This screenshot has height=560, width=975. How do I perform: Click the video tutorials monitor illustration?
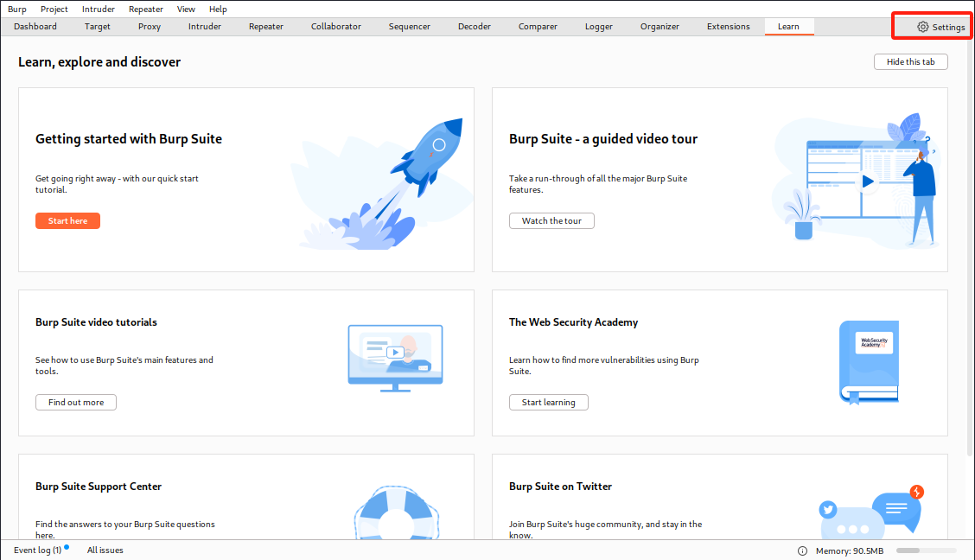(396, 358)
